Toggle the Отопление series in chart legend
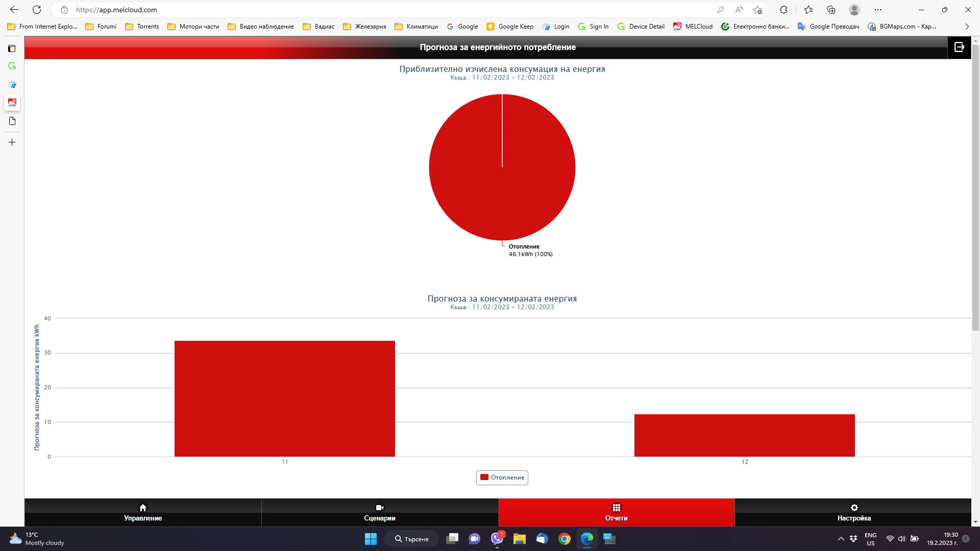 [502, 478]
